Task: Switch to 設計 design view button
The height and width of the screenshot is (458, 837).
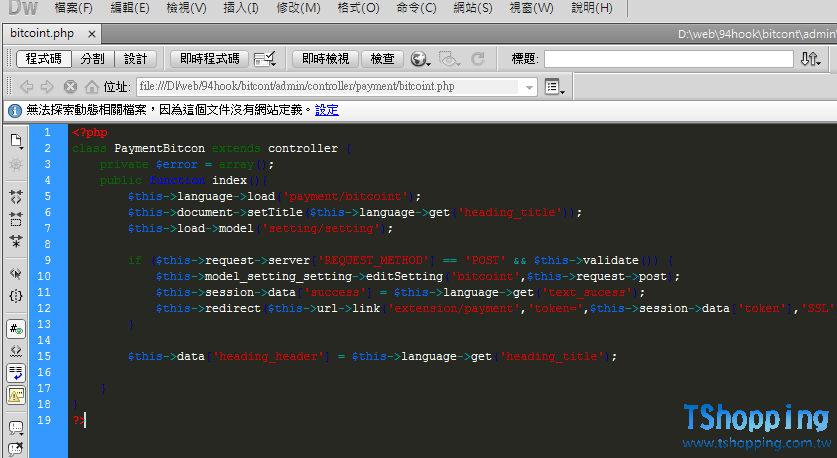Action: [135, 59]
